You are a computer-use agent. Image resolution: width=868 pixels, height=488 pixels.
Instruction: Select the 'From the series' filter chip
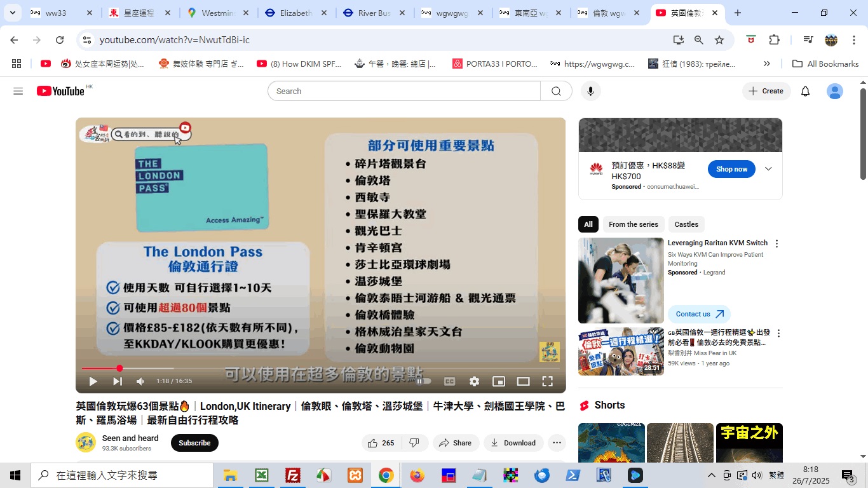[633, 224]
